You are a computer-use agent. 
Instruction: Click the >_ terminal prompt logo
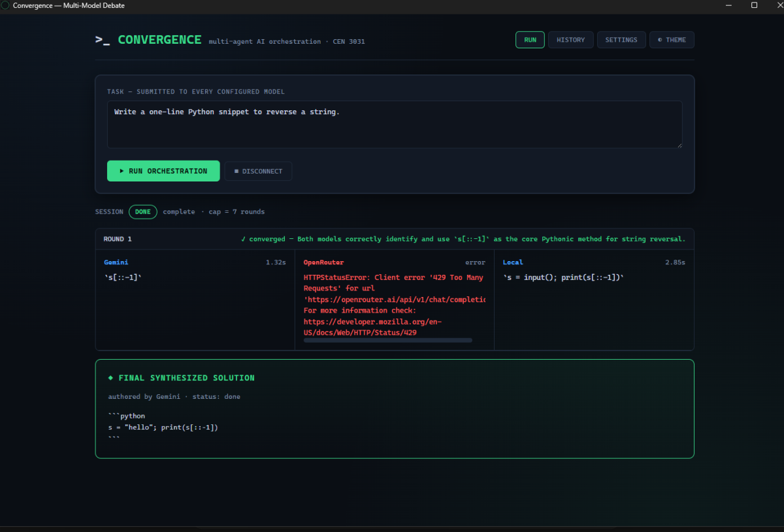103,40
